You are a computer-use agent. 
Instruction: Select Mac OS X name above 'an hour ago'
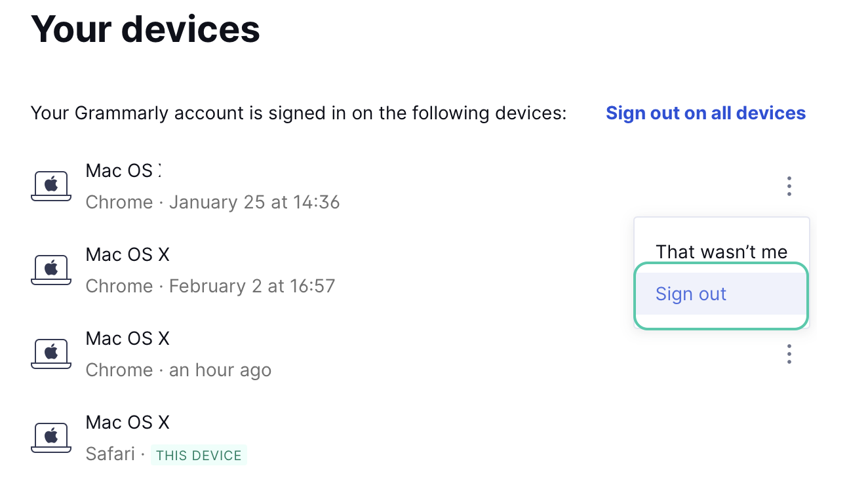(x=127, y=338)
